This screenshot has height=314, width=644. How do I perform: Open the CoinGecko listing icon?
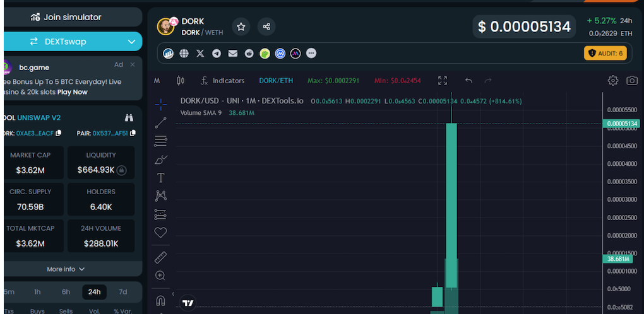[x=265, y=54]
